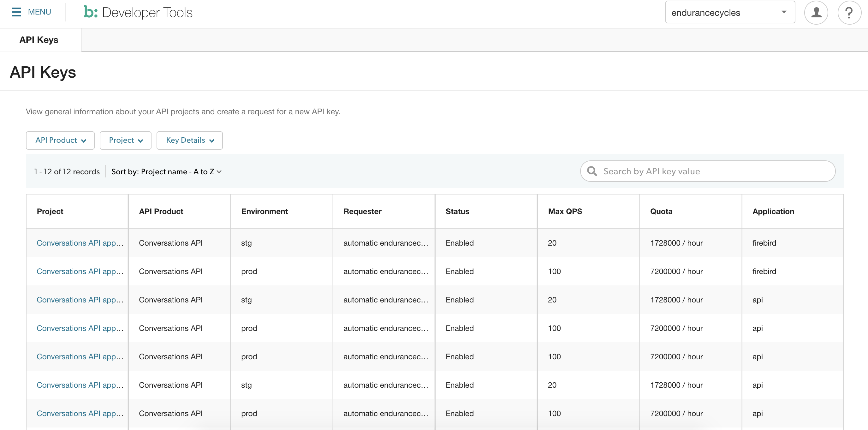
Task: Click '1728000 / hour' quota in first row
Action: click(676, 243)
